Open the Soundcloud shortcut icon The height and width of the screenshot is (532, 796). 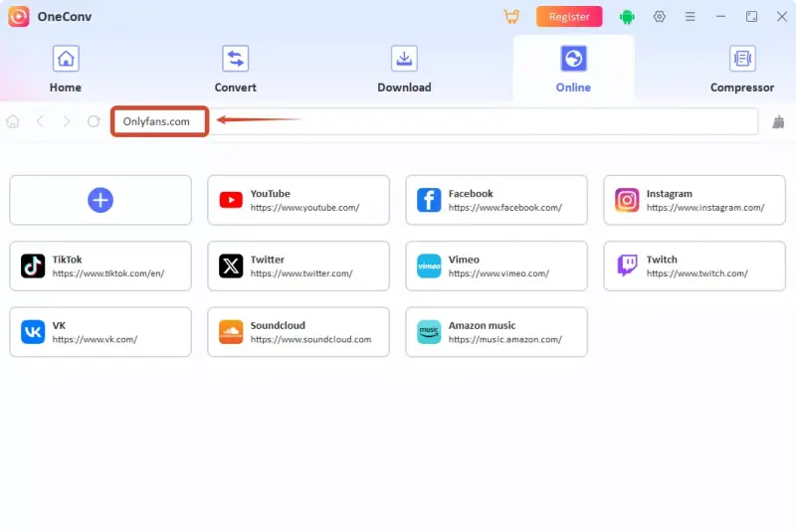point(231,332)
